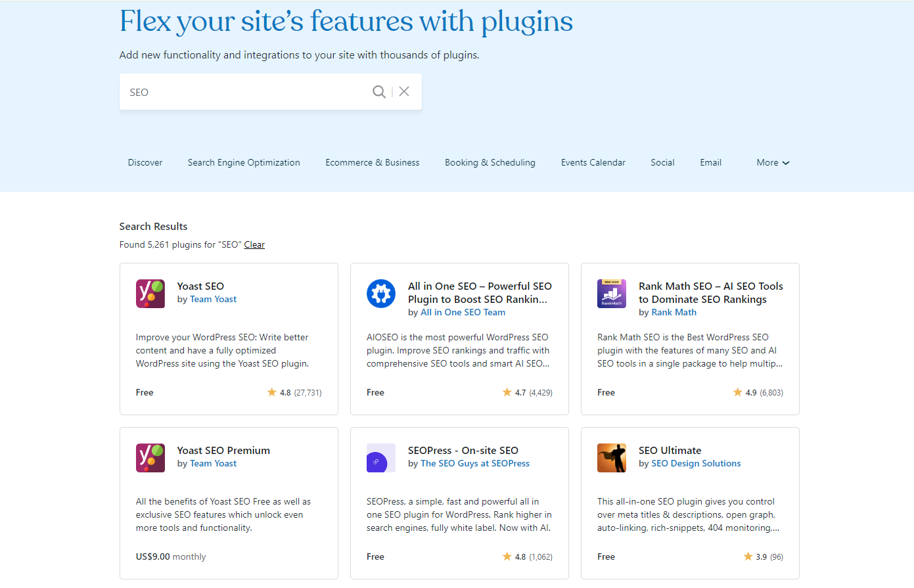This screenshot has height=588, width=914.
Task: Click inside the SEO search input field
Action: (x=243, y=91)
